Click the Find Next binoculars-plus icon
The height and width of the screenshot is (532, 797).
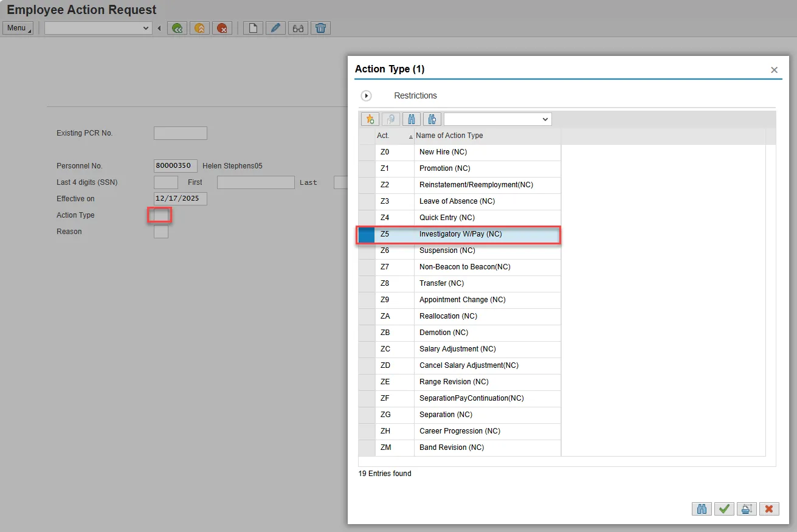pos(432,119)
